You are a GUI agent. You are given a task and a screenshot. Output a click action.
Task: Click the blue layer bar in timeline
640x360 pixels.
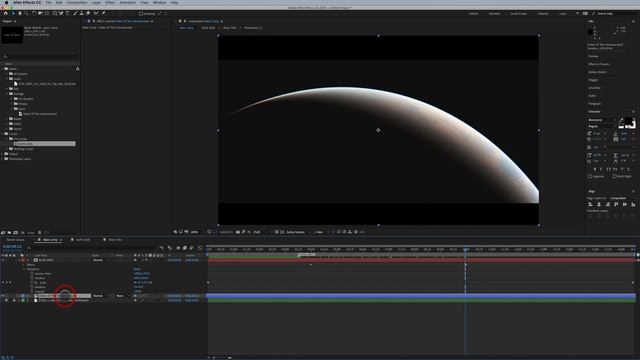coord(422,296)
